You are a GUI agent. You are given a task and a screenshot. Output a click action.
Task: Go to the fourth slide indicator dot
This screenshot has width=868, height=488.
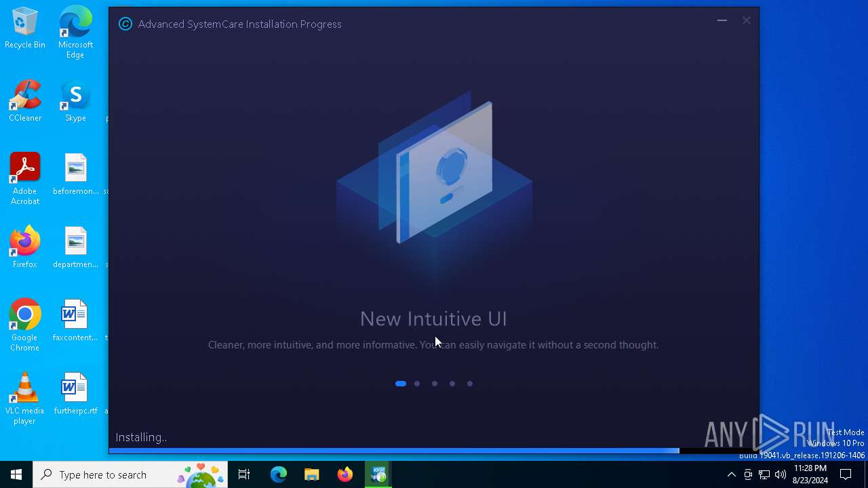coord(452,384)
